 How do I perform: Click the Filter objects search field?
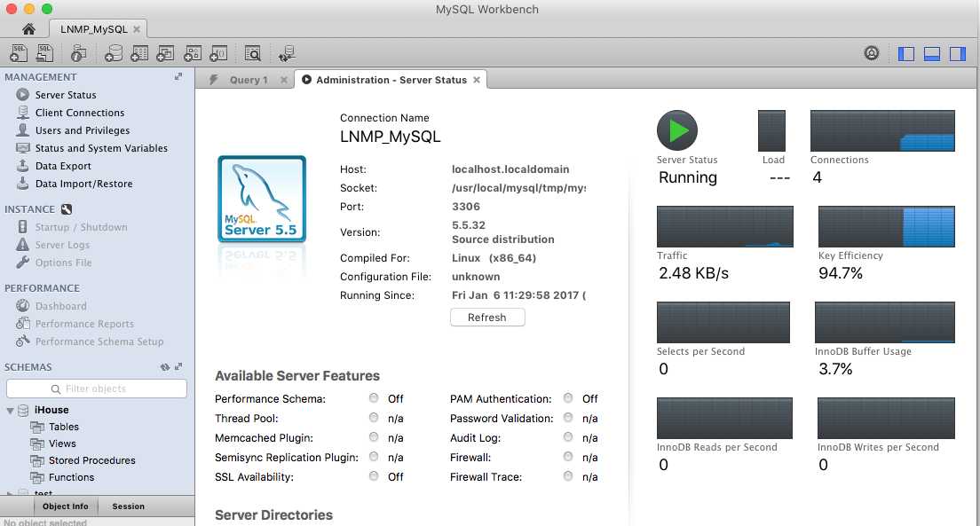[96, 389]
